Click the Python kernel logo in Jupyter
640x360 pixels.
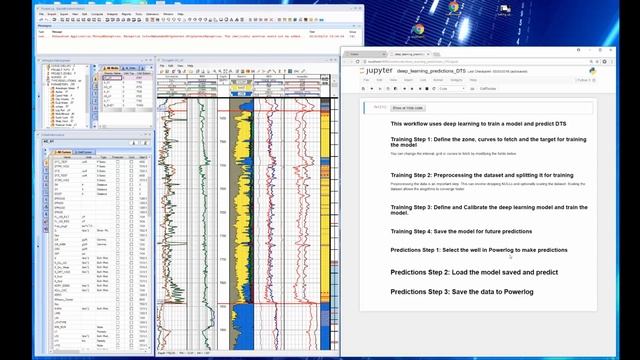(593, 71)
